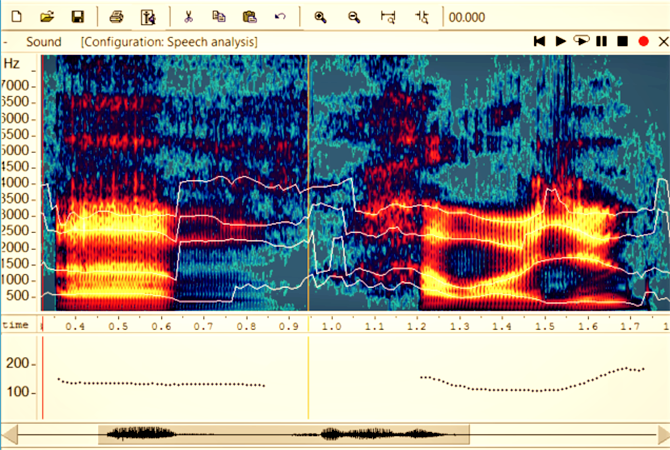Pause the sound playback
Image resolution: width=670 pixels, height=450 pixels.
tap(601, 41)
